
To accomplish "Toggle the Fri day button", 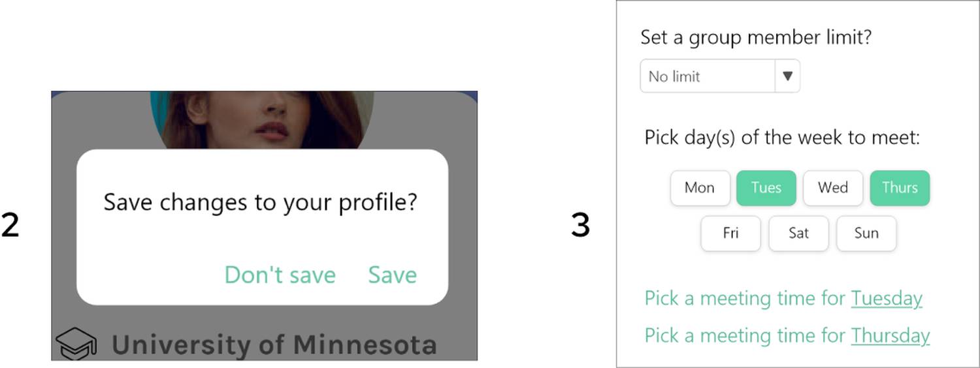I will (x=730, y=234).
